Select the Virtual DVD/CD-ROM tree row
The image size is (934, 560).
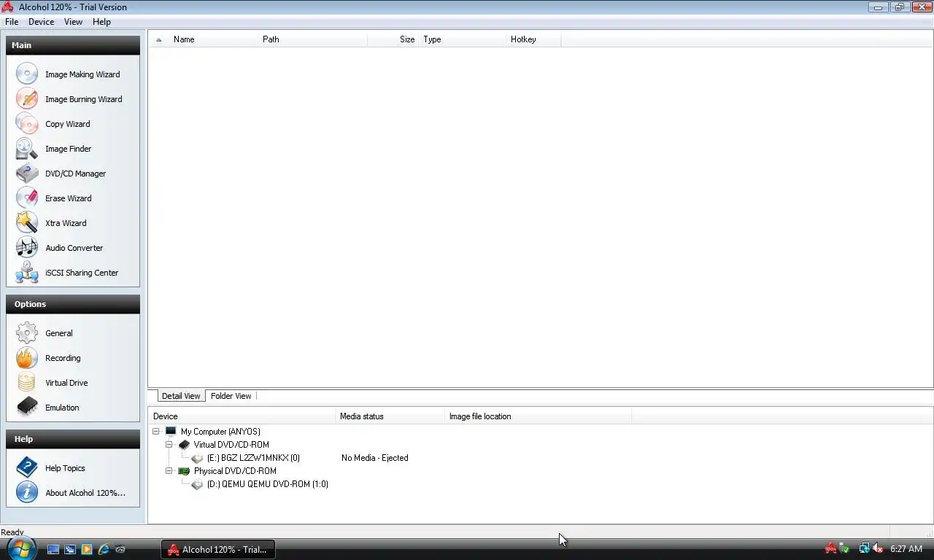tap(231, 445)
